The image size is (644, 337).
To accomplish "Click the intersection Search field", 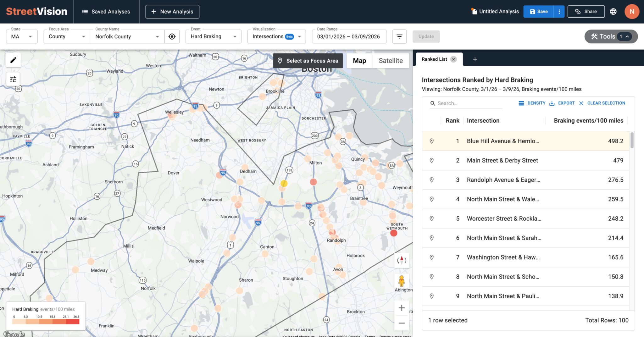I will click(469, 103).
